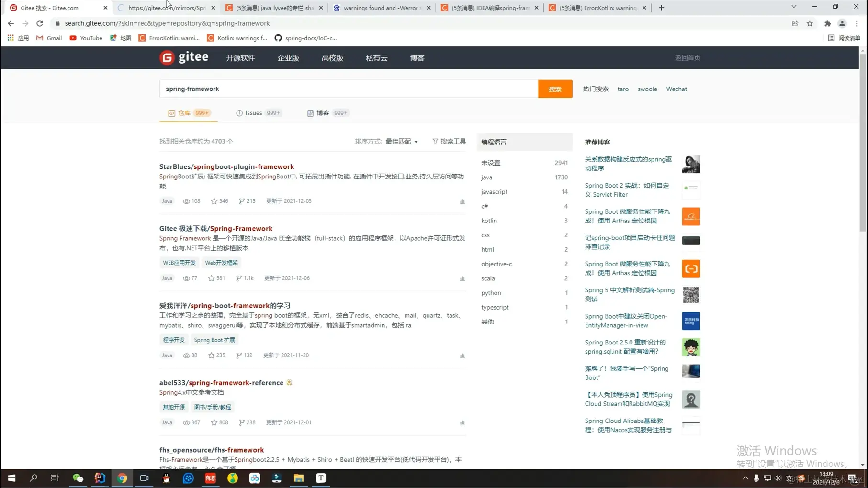
Task: Select the 仓库 results tab
Action: pyautogui.click(x=189, y=113)
